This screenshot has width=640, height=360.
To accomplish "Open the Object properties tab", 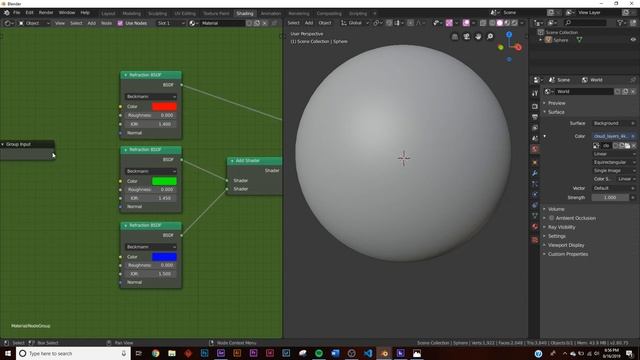I will 535,162.
